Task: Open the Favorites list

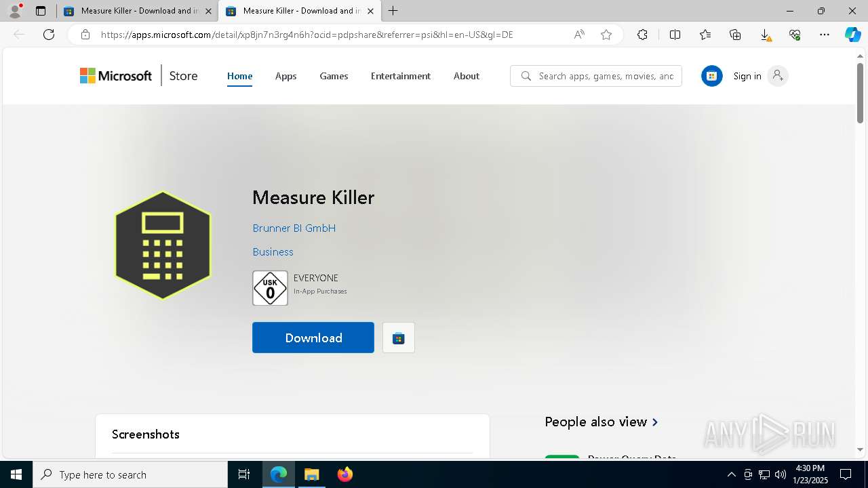Action: [705, 35]
